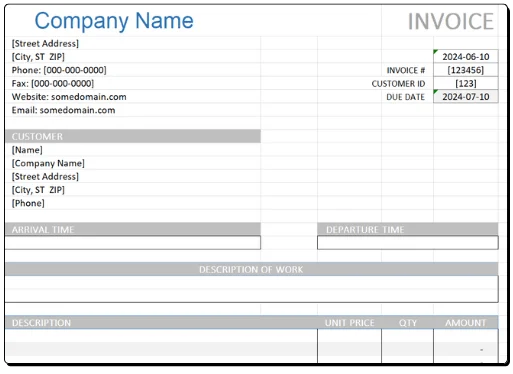Viewport: 513px width, 374px height.
Task: Select the customer [Company Name] cell
Action: [x=133, y=163]
